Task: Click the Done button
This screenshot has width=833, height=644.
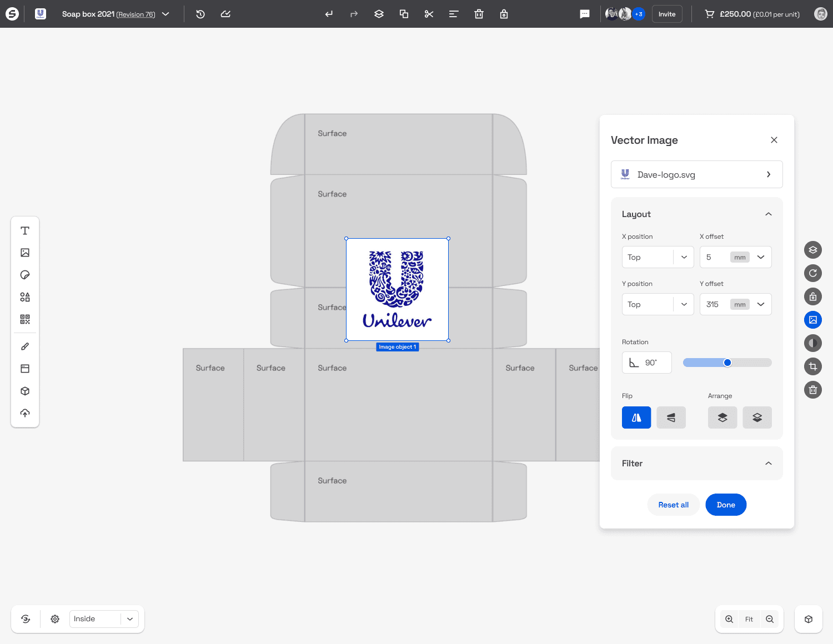Action: [x=726, y=505]
